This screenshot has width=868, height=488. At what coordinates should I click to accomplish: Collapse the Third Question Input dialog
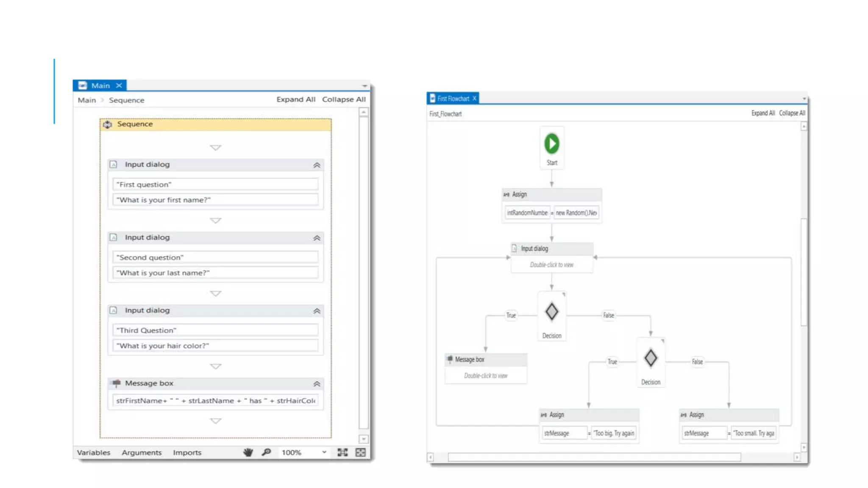317,311
